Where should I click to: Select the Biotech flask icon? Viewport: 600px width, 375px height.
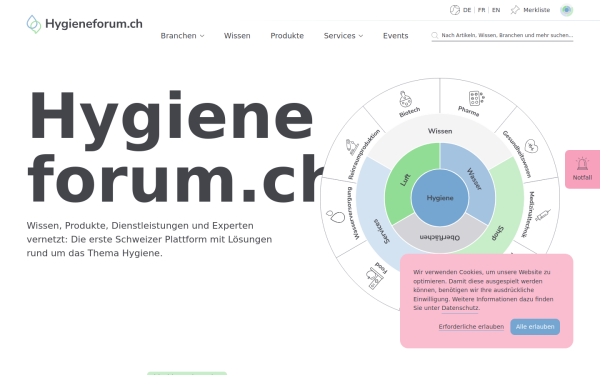[405, 99]
